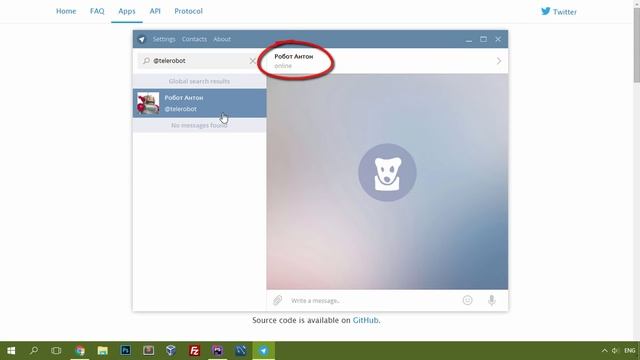Click the 'Global search results' label

[x=199, y=81]
